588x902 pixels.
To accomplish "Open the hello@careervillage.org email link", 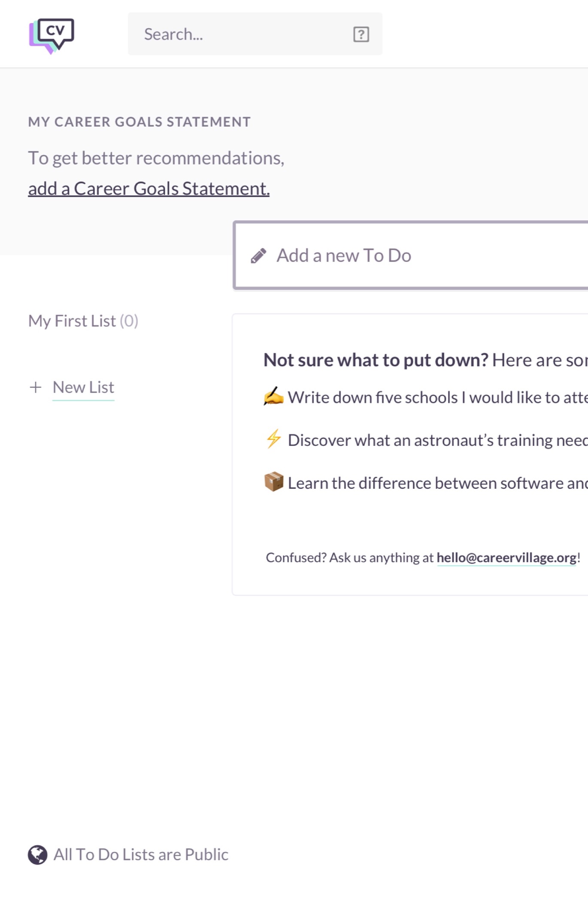I will (506, 558).
